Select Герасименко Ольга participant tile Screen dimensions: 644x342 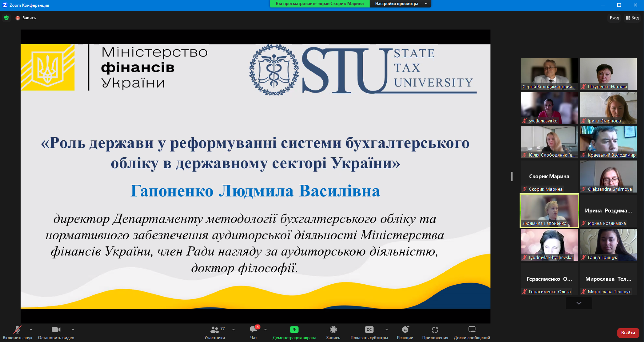point(549,279)
